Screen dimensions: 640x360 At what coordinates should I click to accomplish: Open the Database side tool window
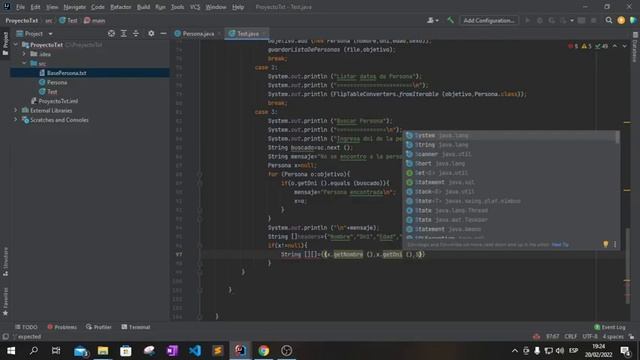pyautogui.click(x=635, y=47)
